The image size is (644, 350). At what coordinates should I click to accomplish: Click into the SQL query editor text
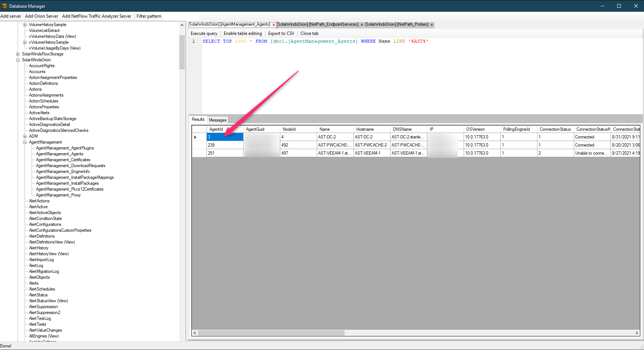point(315,41)
